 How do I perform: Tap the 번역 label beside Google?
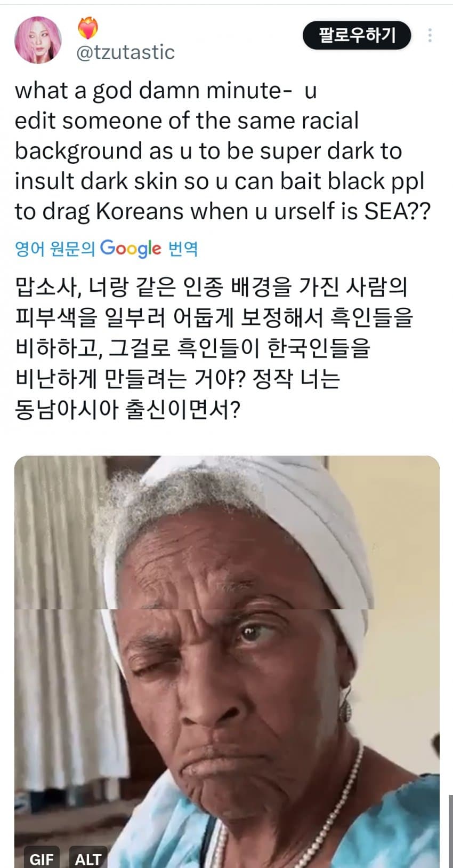point(183,249)
